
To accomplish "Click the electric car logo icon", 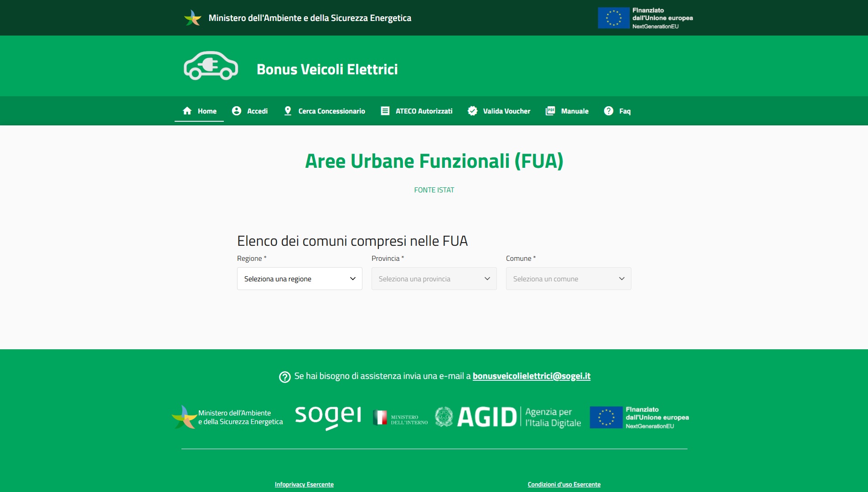I will pos(211,66).
